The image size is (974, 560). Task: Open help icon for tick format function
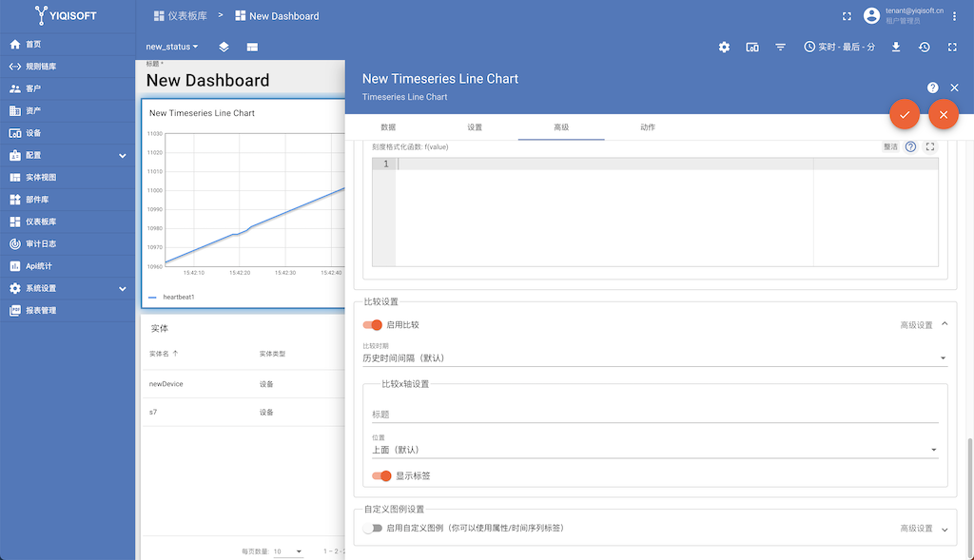pyautogui.click(x=910, y=147)
